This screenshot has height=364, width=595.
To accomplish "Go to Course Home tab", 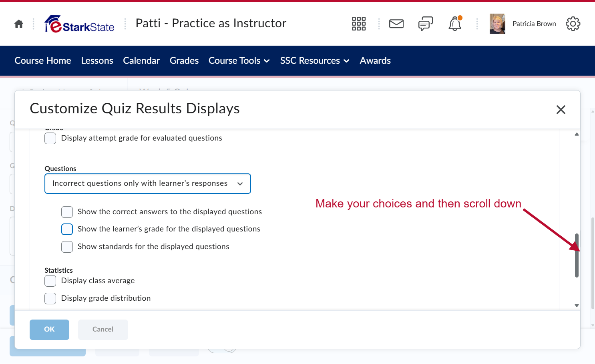I will pyautogui.click(x=43, y=60).
